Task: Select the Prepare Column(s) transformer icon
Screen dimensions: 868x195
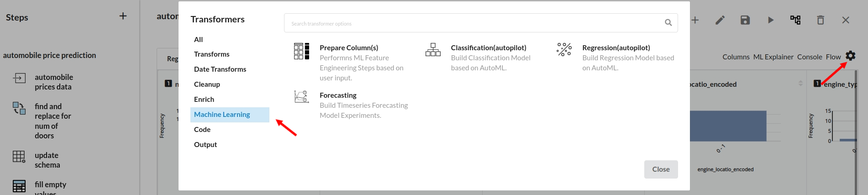Action: pyautogui.click(x=301, y=51)
